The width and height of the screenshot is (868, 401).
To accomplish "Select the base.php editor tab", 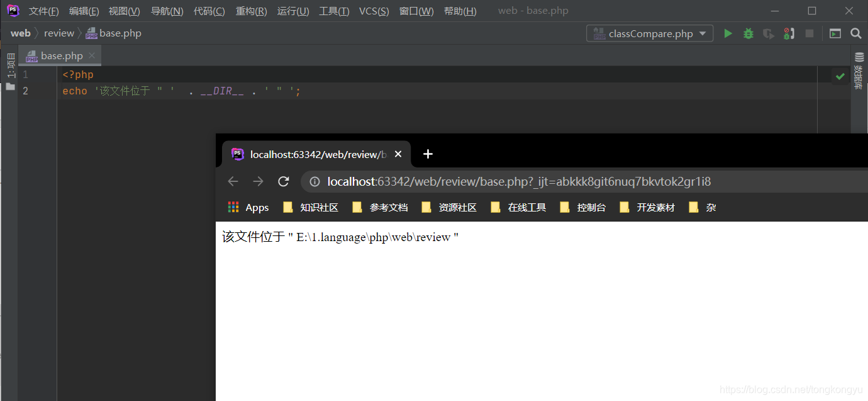I will [x=60, y=56].
